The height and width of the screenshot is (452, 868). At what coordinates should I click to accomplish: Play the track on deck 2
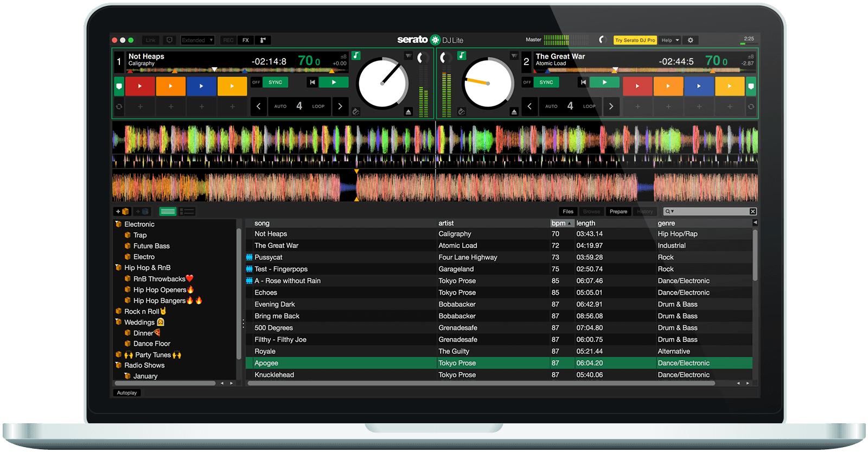(604, 82)
